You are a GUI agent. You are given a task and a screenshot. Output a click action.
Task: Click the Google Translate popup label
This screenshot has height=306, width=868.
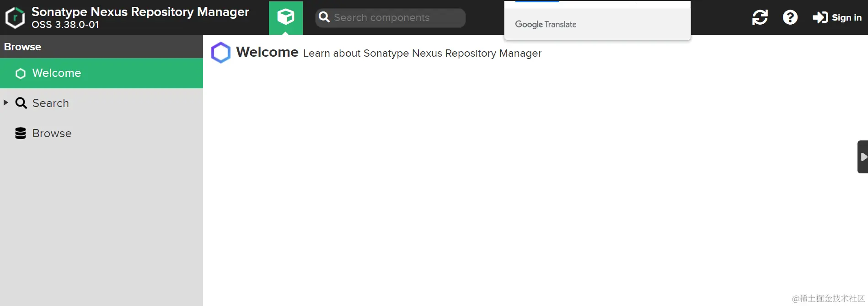coord(546,24)
